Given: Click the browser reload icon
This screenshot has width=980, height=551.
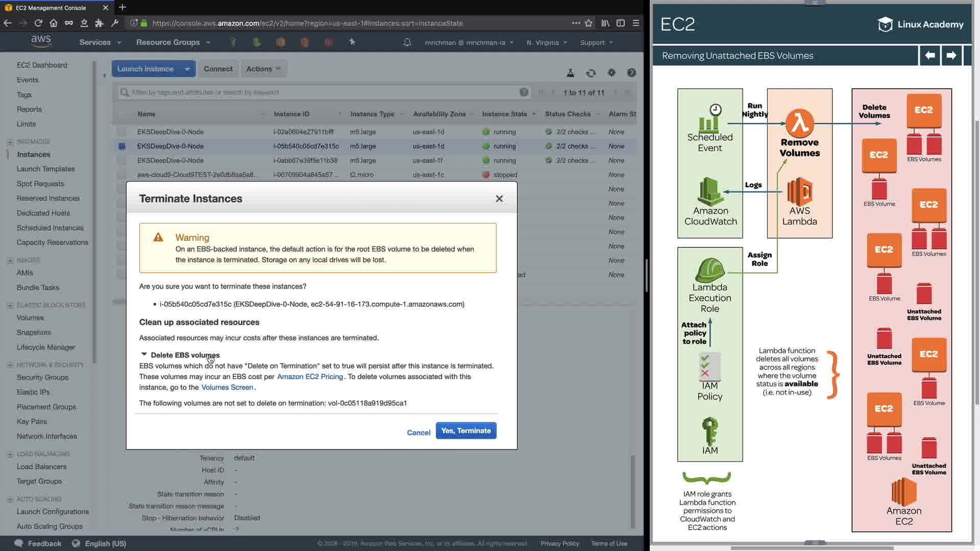Looking at the screenshot, I should 38,23.
